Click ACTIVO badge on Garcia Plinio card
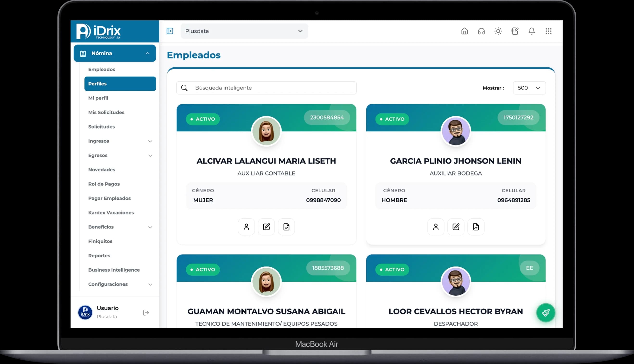The width and height of the screenshot is (634, 364). tap(392, 119)
